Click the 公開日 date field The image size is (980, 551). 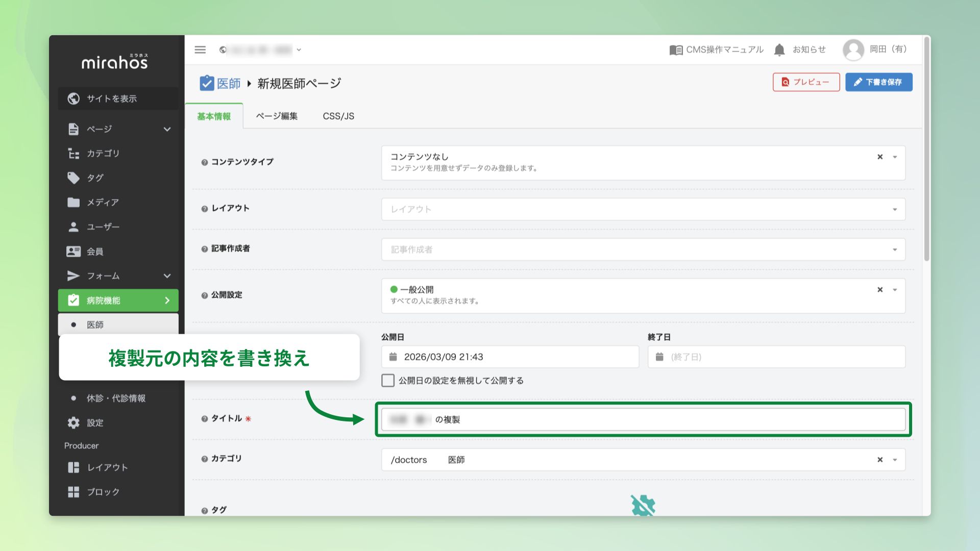pos(510,357)
